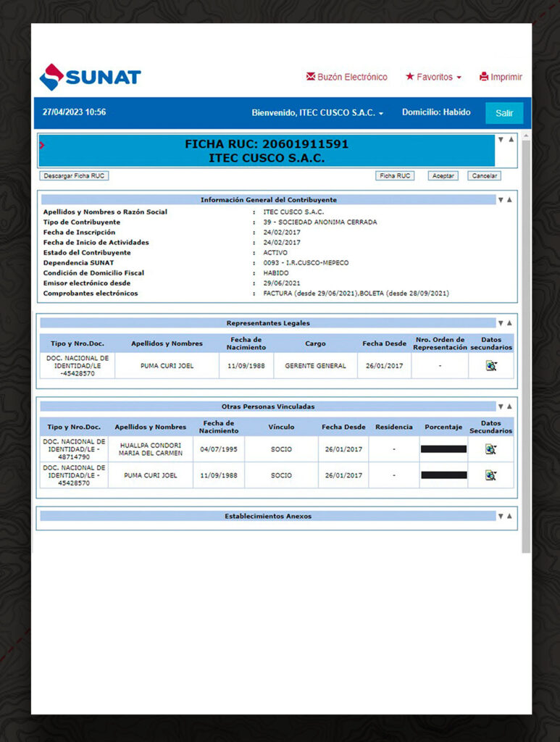
Task: Click RUC number 20601911591 heading
Action: click(x=306, y=144)
